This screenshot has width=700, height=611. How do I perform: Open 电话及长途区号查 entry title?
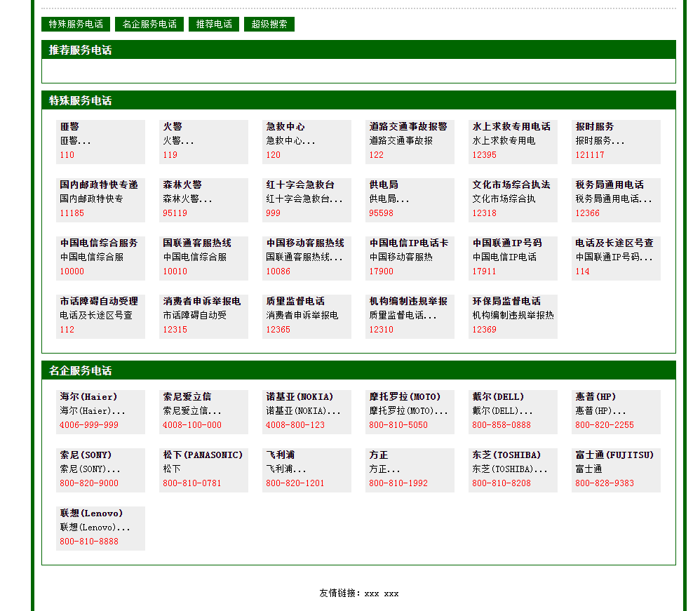click(614, 243)
